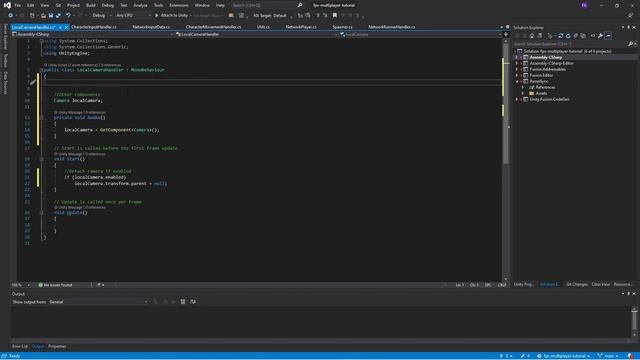Open the Build menu
640x360 pixels.
coord(91,5)
